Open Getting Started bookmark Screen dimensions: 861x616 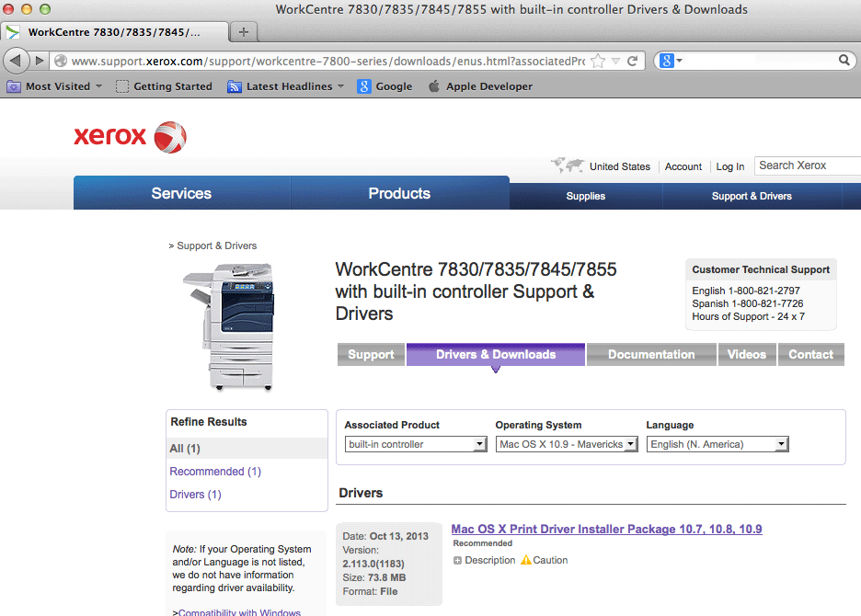(164, 86)
